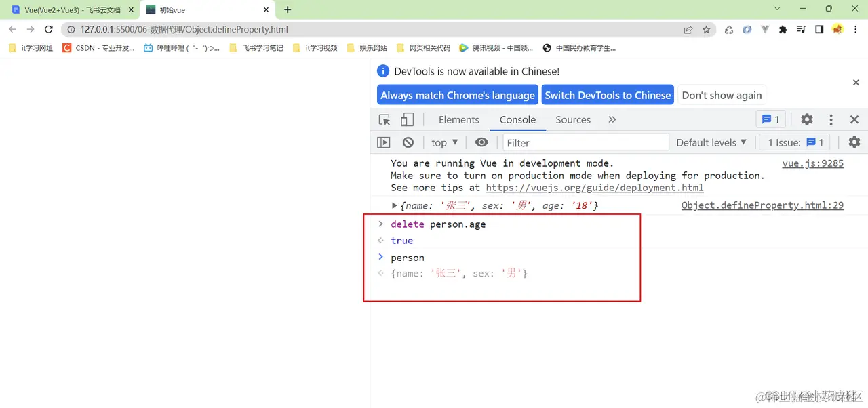Go forward in browser history
The height and width of the screenshot is (408, 868).
[31, 29]
